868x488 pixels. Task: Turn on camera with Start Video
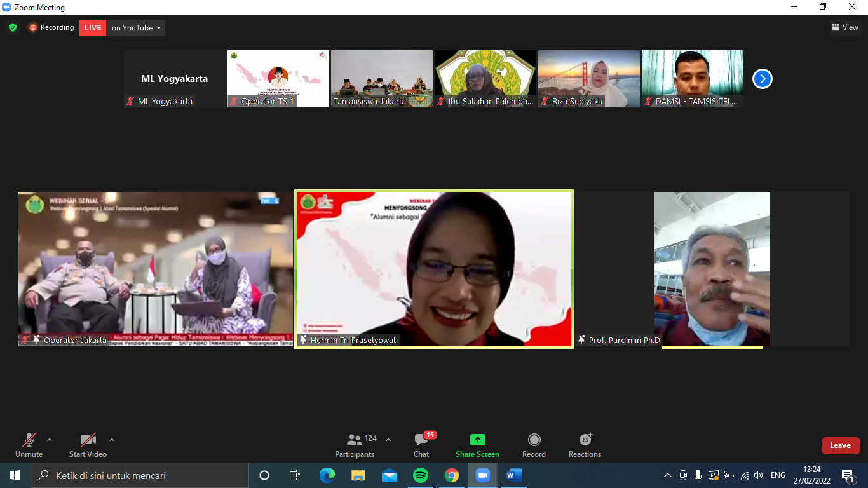point(88,445)
